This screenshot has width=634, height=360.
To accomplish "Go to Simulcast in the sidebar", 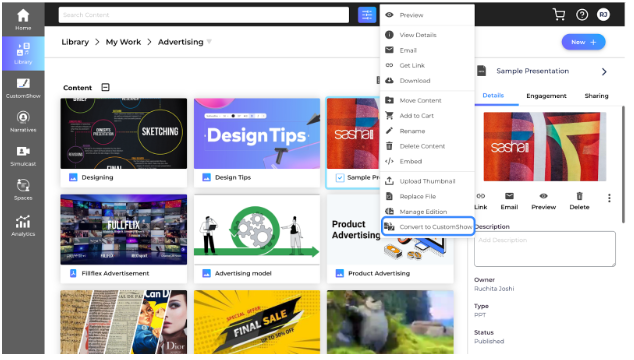I will pyautogui.click(x=23, y=156).
